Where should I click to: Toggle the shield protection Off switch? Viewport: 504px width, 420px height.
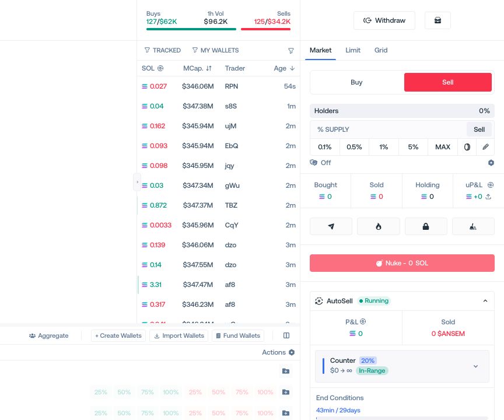(x=320, y=163)
